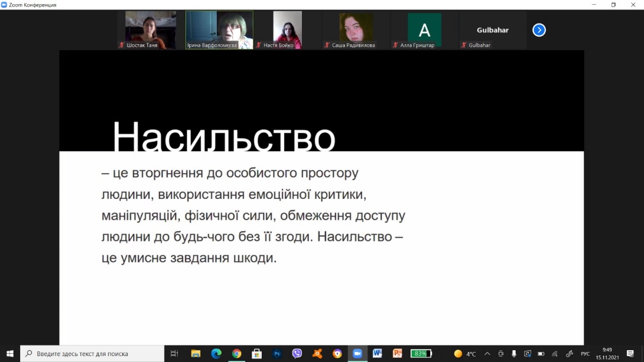Click Алла Гриштар's avatar tile

point(424,30)
